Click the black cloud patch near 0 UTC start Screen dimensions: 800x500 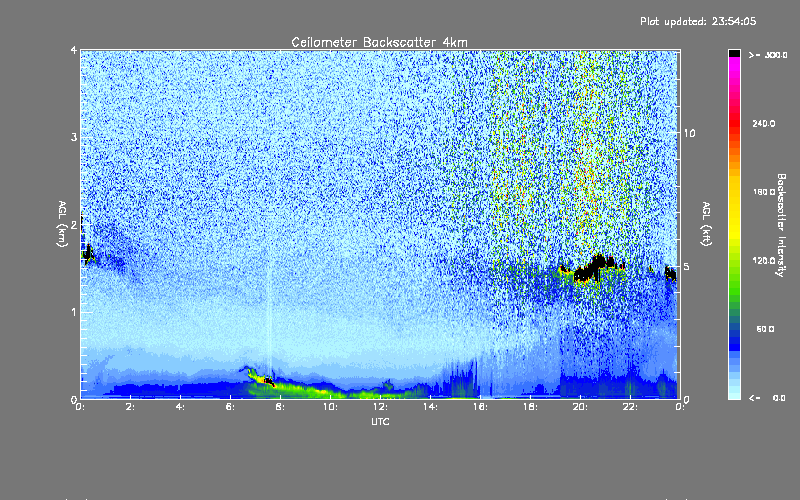[88, 252]
